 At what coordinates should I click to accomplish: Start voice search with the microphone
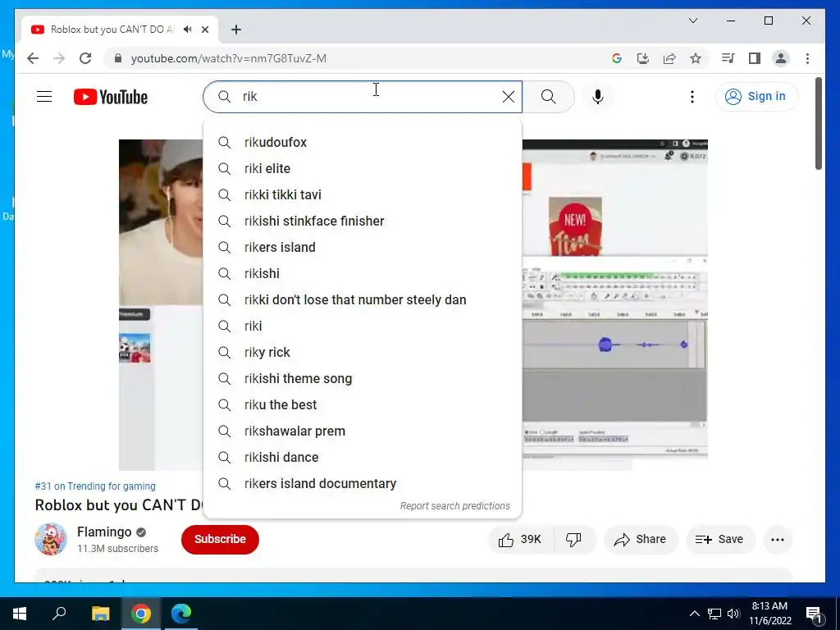[598, 97]
